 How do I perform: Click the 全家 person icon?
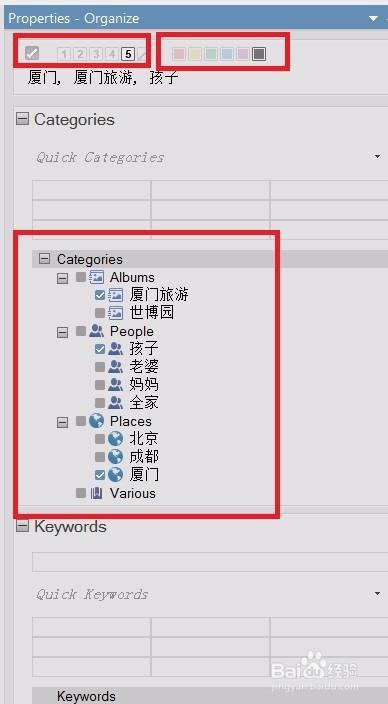tap(115, 403)
